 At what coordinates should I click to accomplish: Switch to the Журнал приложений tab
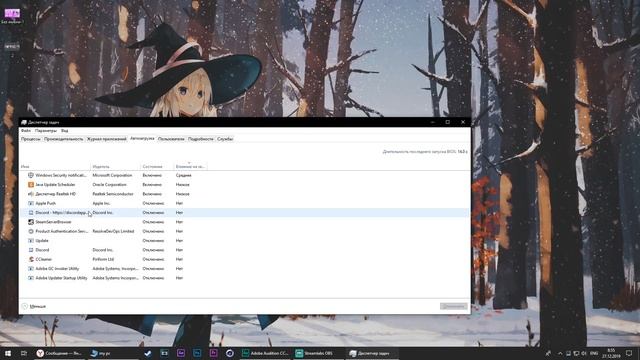click(x=107, y=139)
